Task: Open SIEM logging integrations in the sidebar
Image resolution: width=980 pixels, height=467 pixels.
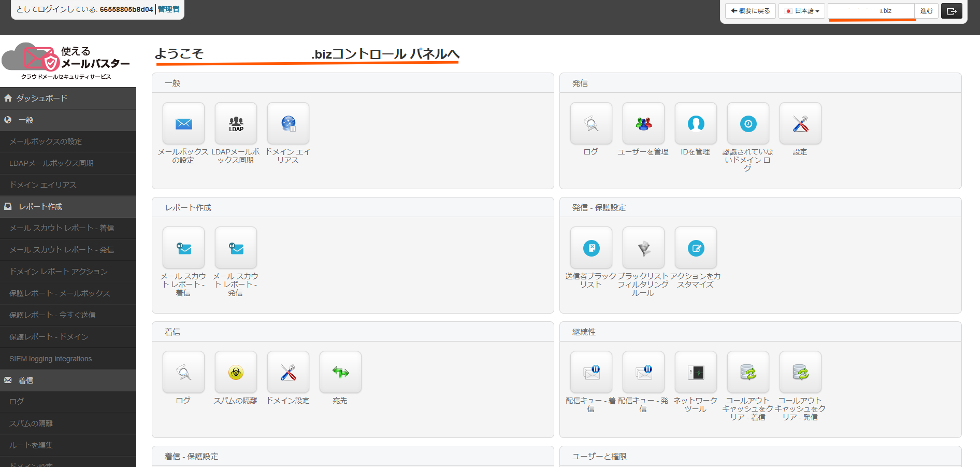Action: [x=68, y=359]
